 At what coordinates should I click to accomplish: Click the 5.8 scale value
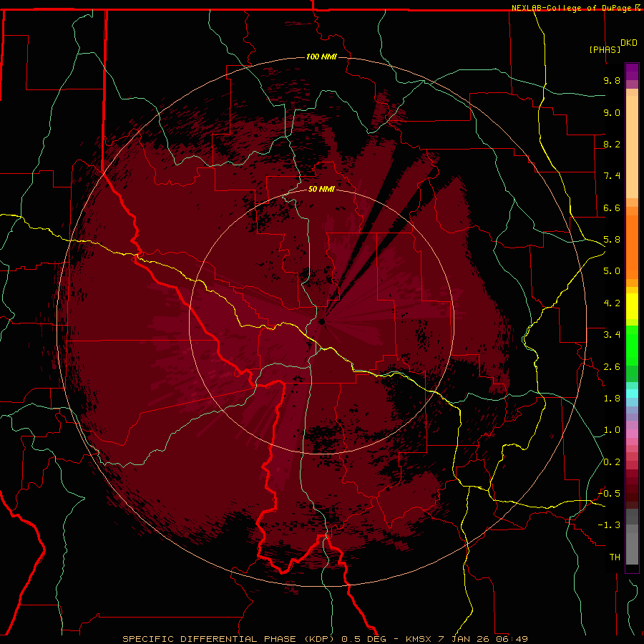(612, 240)
